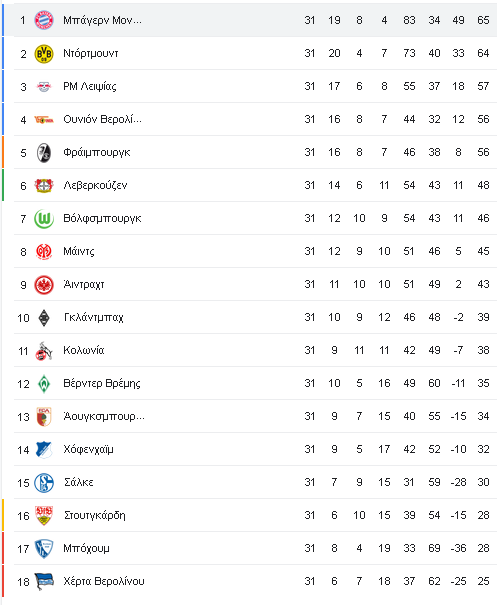Screen dimensions: 497x605
Task: Open the Μπάγερν Μον... team link
Action: pos(102,20)
